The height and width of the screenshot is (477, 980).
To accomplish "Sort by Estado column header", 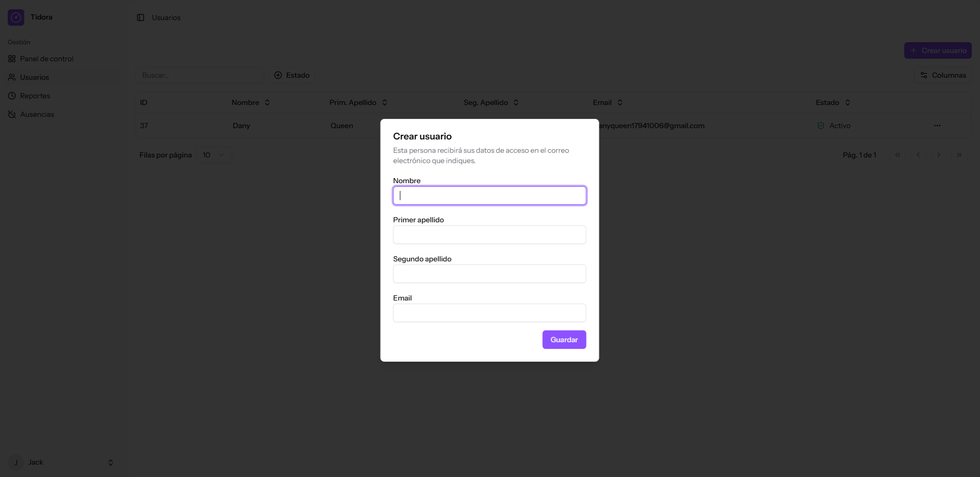I will 833,102.
